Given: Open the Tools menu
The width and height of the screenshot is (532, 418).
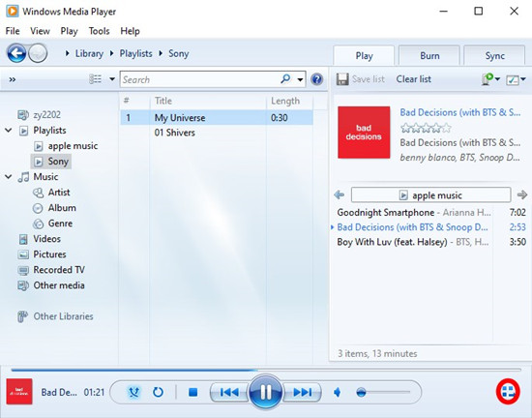Looking at the screenshot, I should click(99, 31).
